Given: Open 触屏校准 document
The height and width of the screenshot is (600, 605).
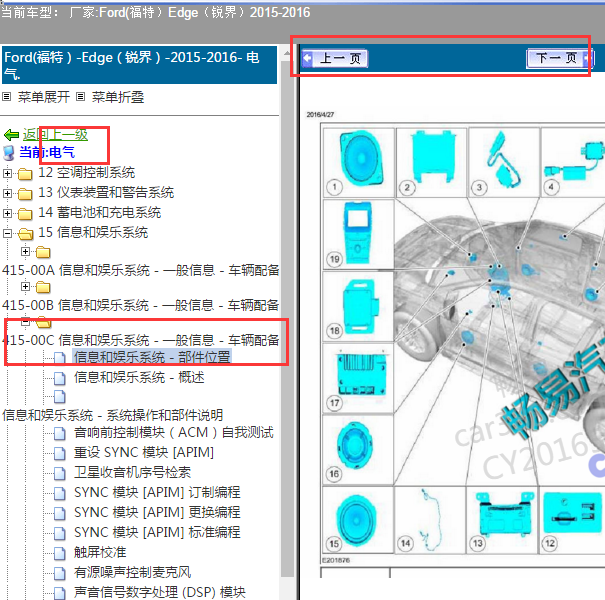Looking at the screenshot, I should [x=100, y=552].
